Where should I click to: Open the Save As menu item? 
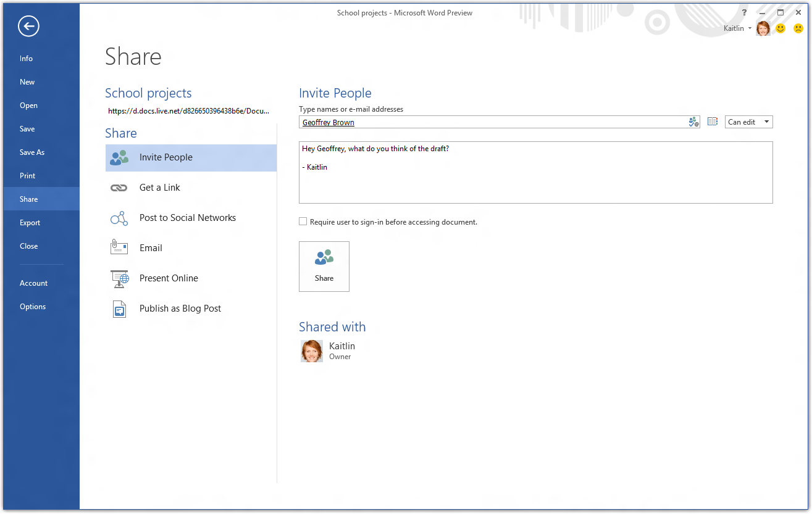[x=32, y=152]
